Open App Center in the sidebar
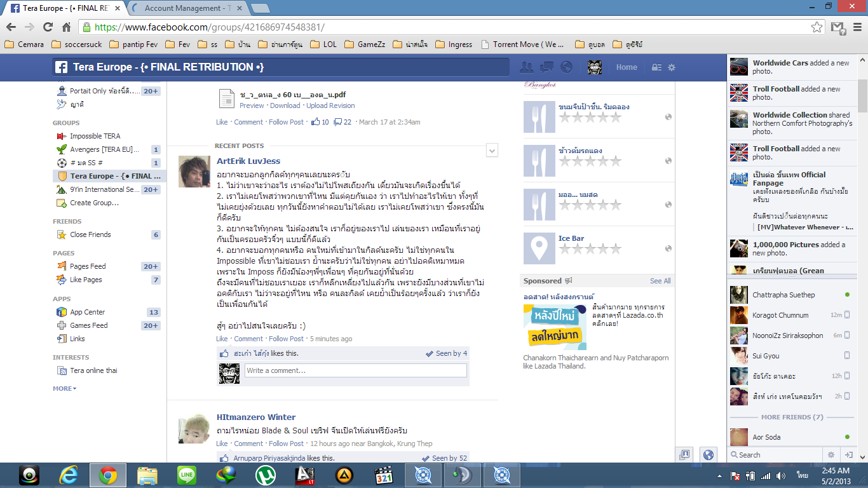This screenshot has height=488, width=868. pyautogui.click(x=88, y=312)
